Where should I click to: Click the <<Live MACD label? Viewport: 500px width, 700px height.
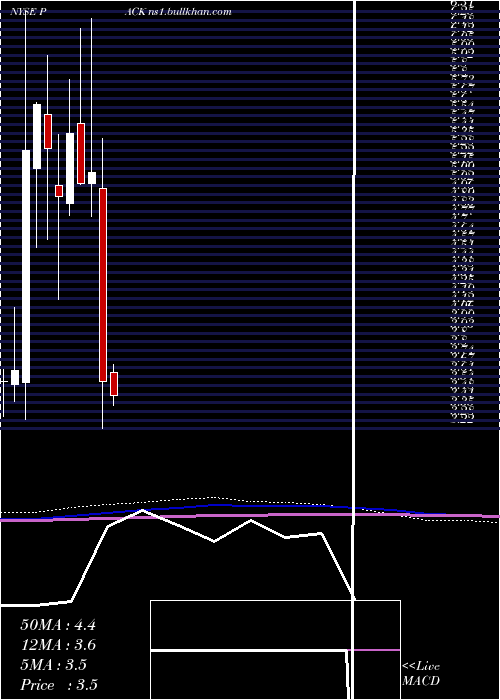[421, 674]
